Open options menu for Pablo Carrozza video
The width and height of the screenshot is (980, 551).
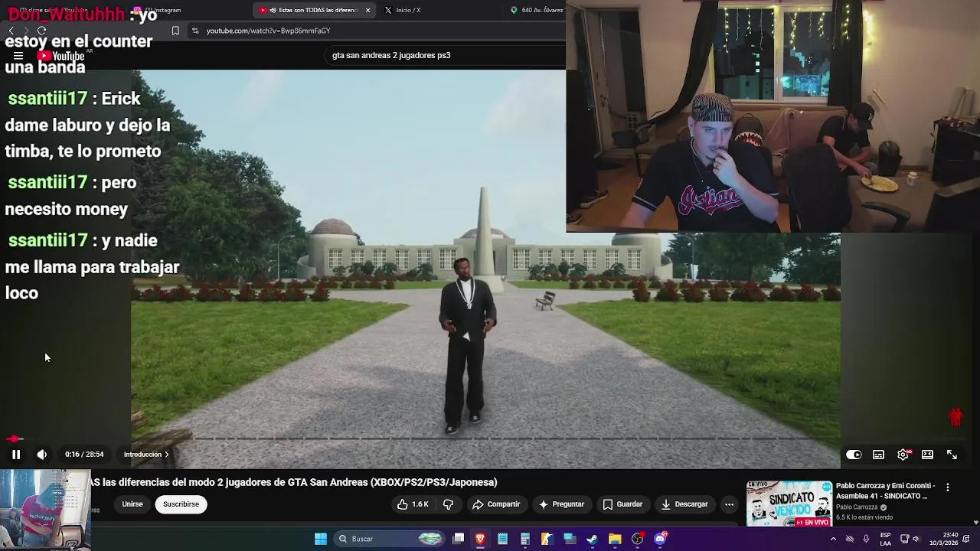948,487
